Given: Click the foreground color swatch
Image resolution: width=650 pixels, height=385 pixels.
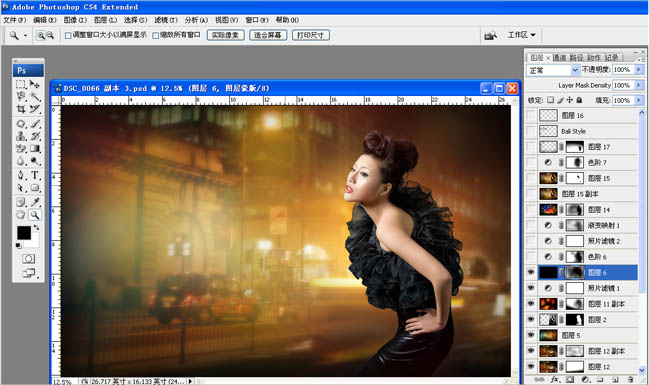Looking at the screenshot, I should pyautogui.click(x=24, y=232).
